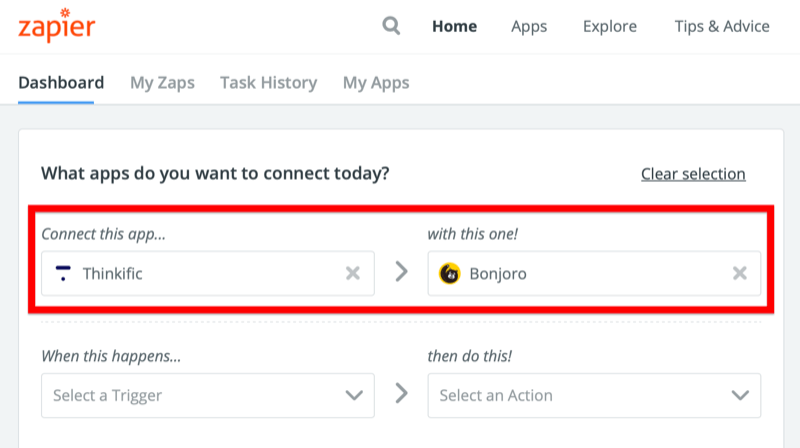Remove Thinkific with the X icon

click(x=353, y=273)
